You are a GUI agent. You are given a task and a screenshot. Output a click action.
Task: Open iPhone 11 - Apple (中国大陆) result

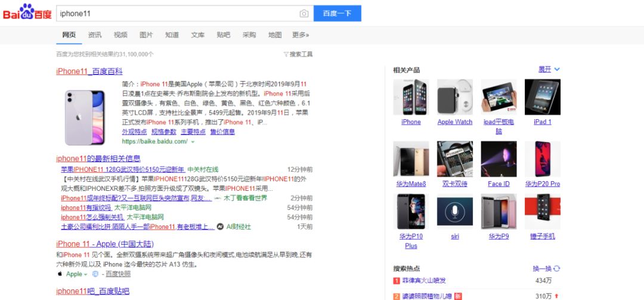click(105, 244)
